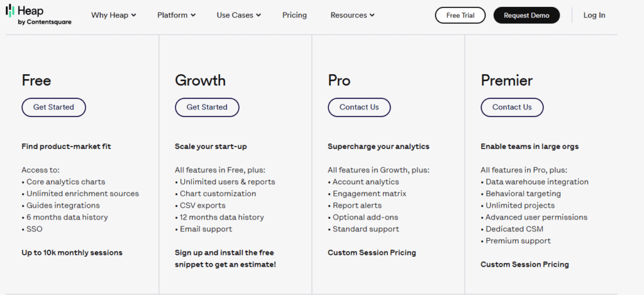Click the Premier plan title
Image resolution: width=644 pixels, height=295 pixels.
506,81
